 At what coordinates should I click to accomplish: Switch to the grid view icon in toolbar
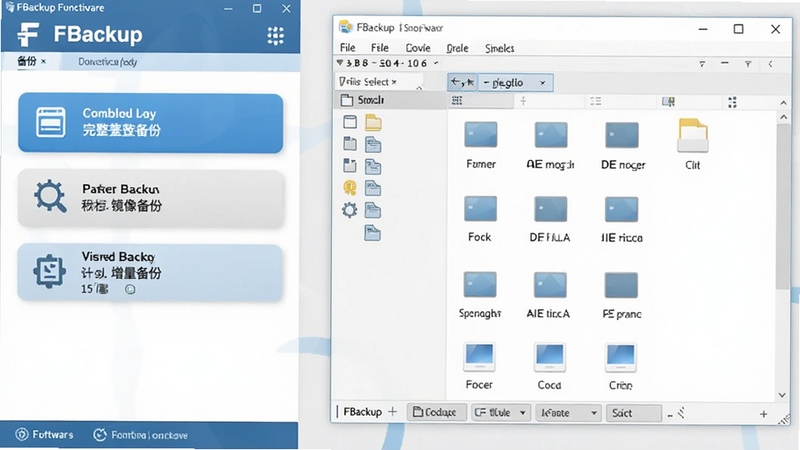click(457, 101)
